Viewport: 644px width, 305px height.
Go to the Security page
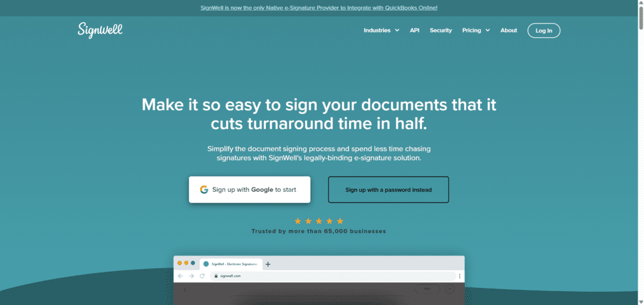[x=441, y=30]
